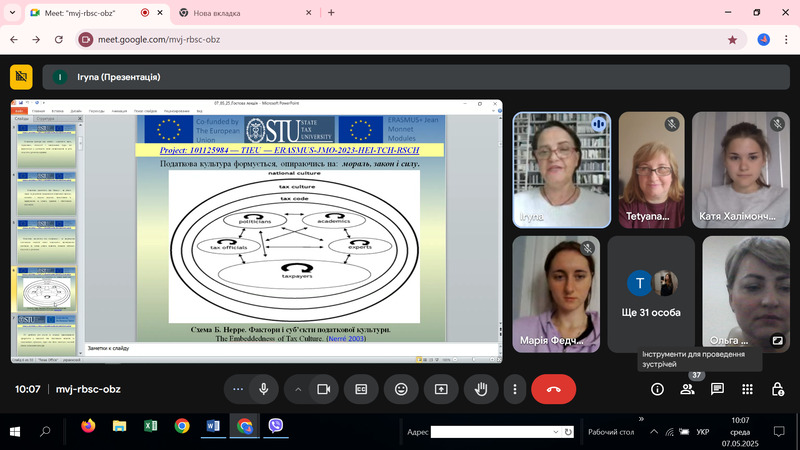Image resolution: width=800 pixels, height=450 pixels.
Task: Open a new browser tab
Action: pyautogui.click(x=331, y=13)
